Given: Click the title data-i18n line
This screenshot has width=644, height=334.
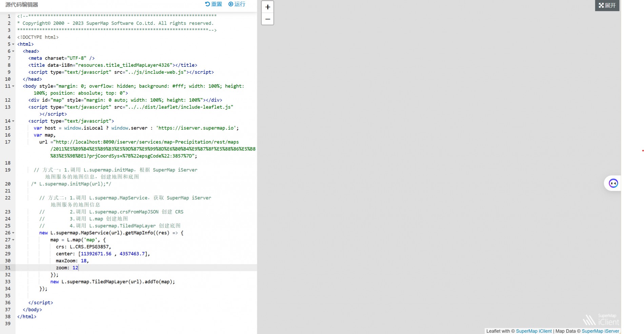Looking at the screenshot, I should 113,65.
